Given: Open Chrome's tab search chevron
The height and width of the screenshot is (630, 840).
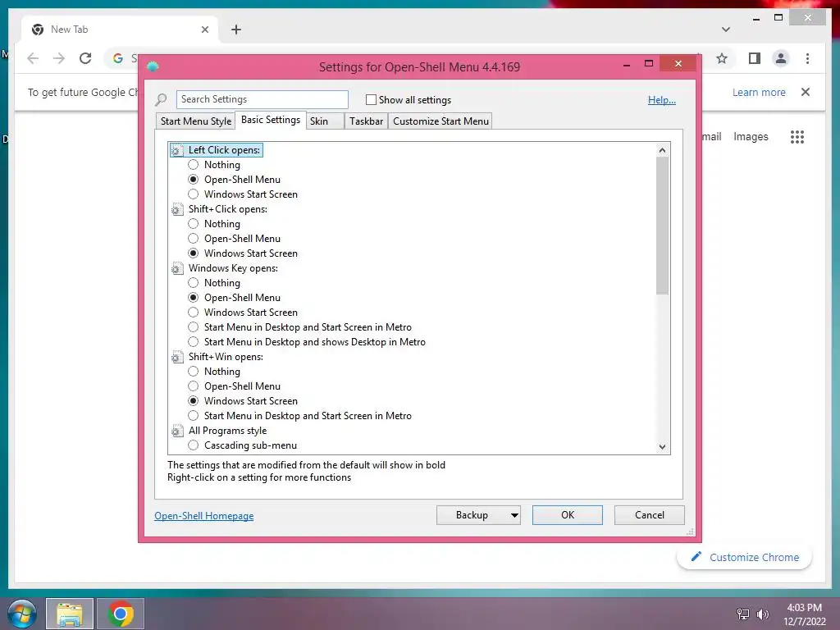Looking at the screenshot, I should (x=725, y=30).
